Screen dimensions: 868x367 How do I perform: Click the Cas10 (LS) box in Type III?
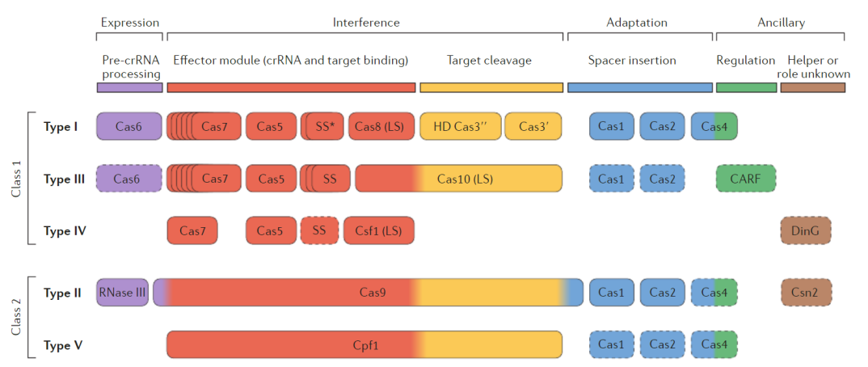click(x=458, y=179)
